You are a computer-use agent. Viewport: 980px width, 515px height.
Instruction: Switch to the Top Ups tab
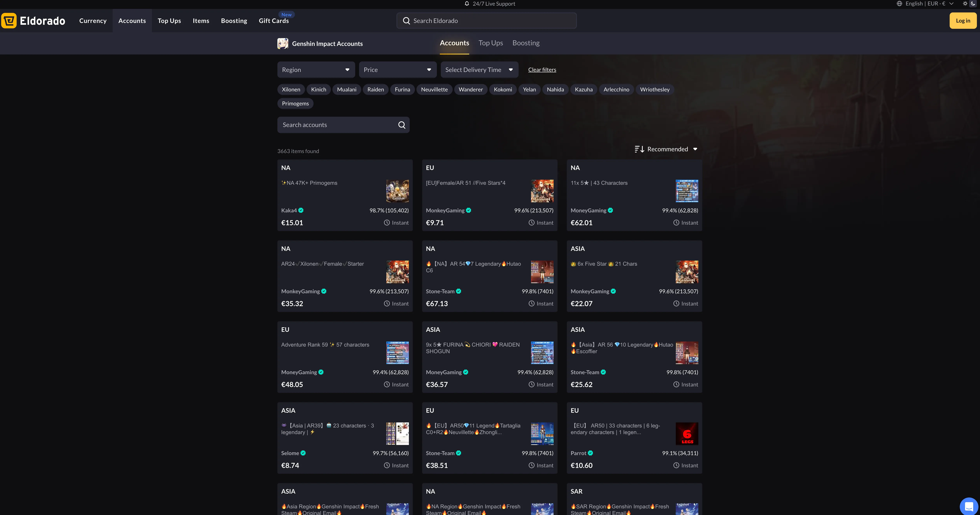(x=490, y=43)
